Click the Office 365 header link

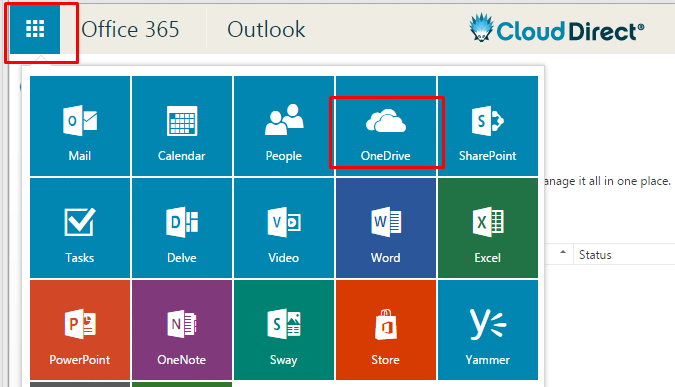click(130, 29)
